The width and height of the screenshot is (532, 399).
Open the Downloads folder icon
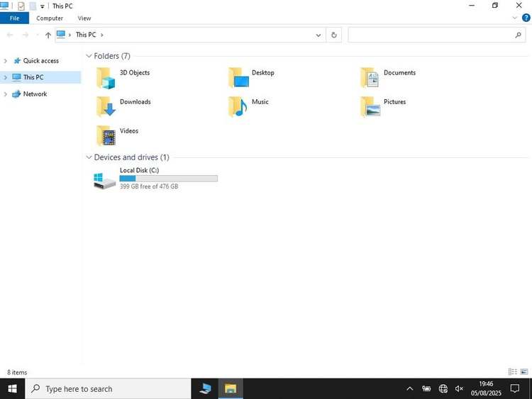coord(106,106)
